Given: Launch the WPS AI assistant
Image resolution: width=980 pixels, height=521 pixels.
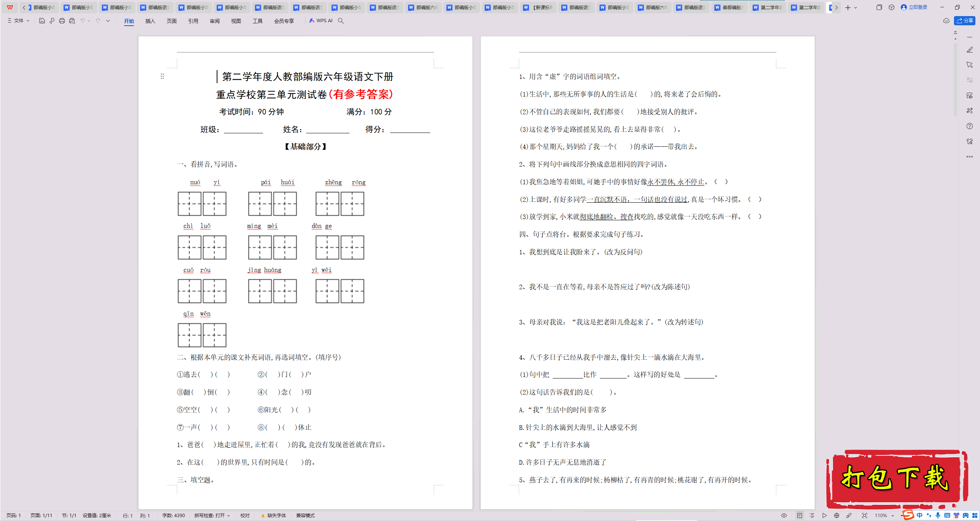Looking at the screenshot, I should (321, 21).
